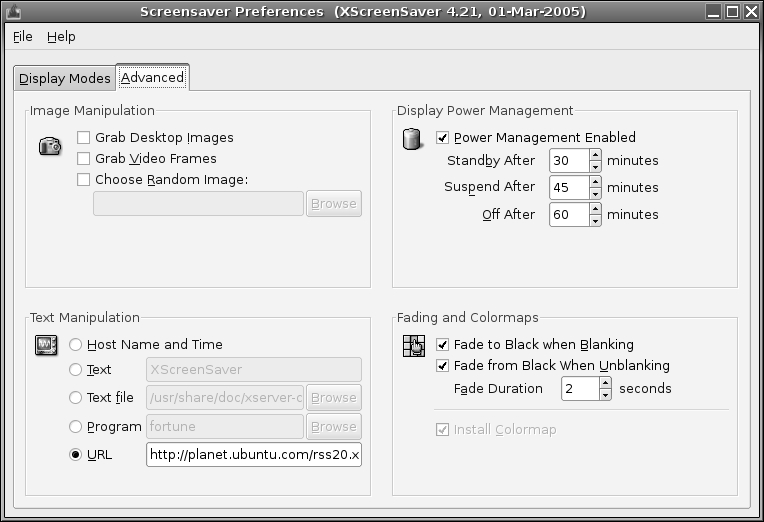Open the File menu
This screenshot has width=764, height=522.
[x=23, y=37]
